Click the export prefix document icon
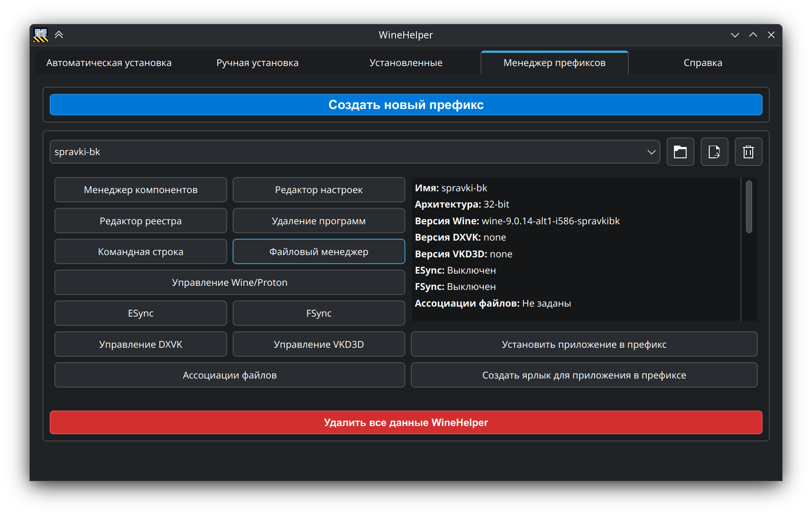 coord(714,152)
